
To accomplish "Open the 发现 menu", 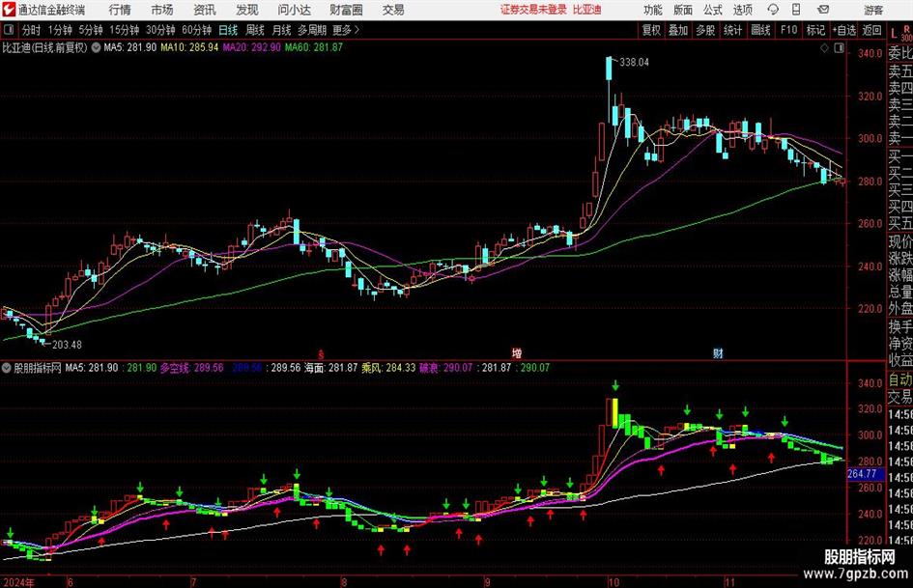I will pos(247,10).
